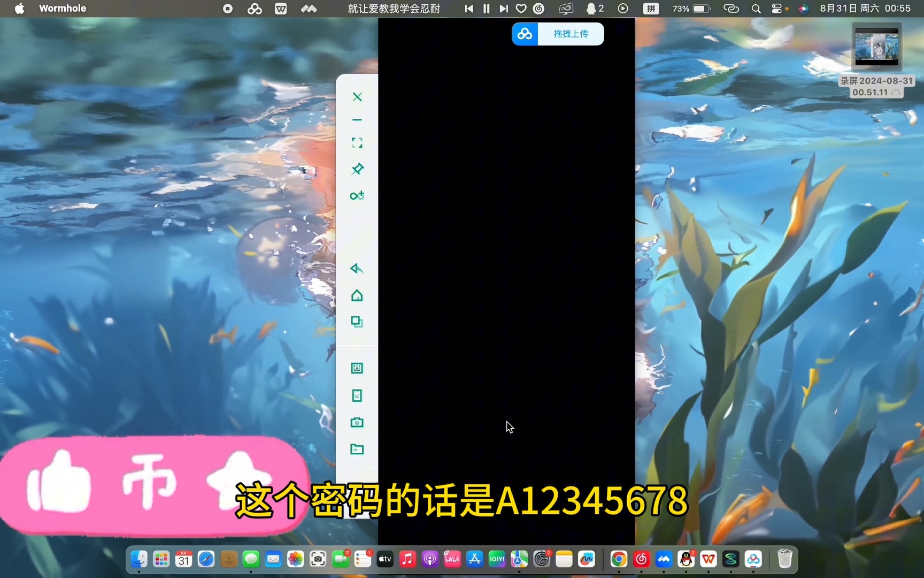
Task: Open System Settings from the Dock
Action: (542, 559)
